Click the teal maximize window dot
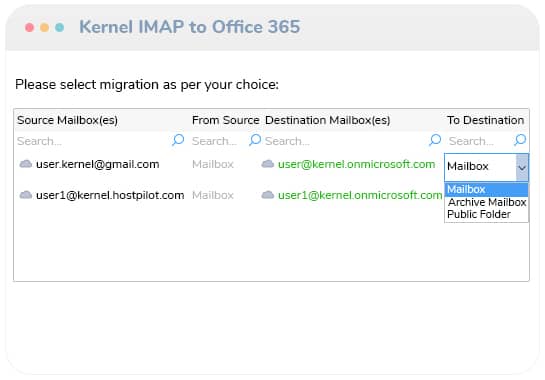 click(x=60, y=27)
